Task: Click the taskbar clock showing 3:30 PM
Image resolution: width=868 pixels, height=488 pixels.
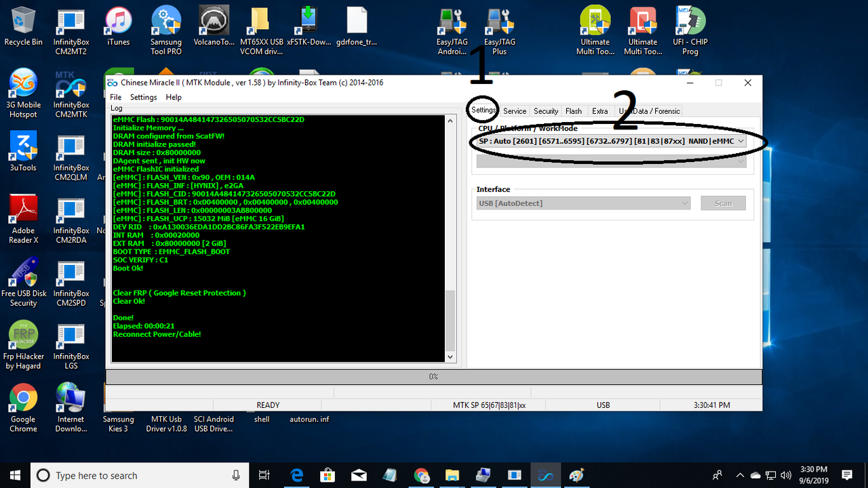Action: 812,475
